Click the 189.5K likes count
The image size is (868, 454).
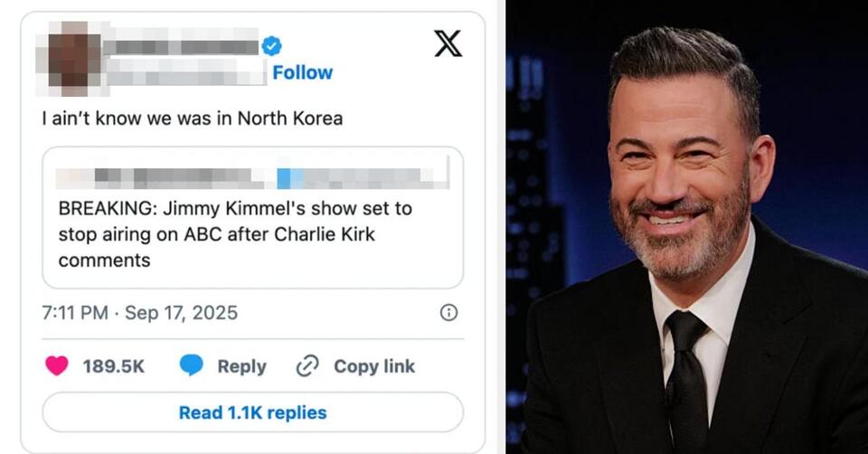(114, 366)
